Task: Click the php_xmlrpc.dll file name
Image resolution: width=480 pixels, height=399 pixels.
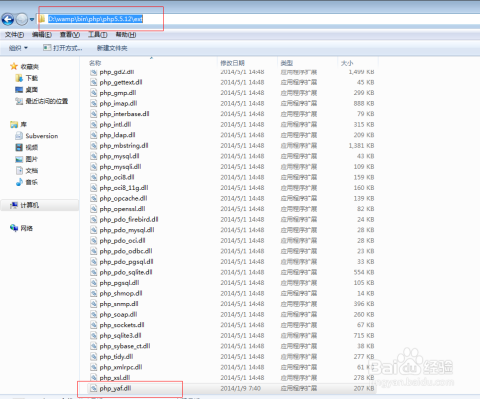Action: 121,367
